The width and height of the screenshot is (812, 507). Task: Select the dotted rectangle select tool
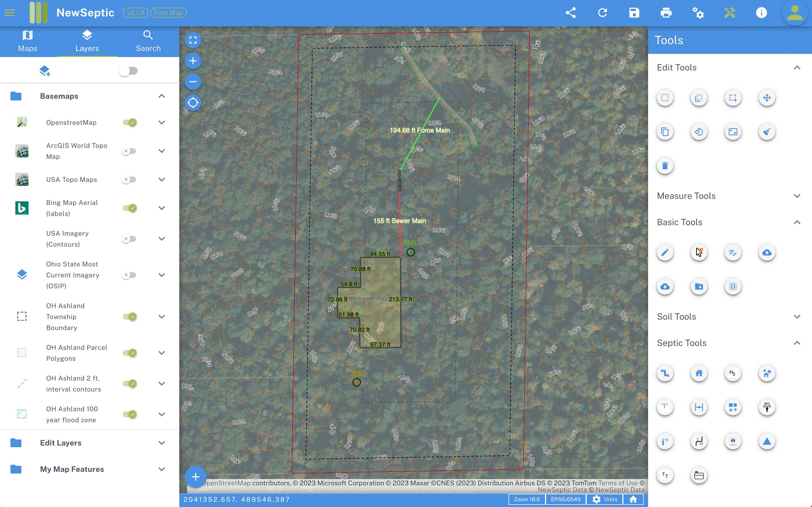pos(665,98)
